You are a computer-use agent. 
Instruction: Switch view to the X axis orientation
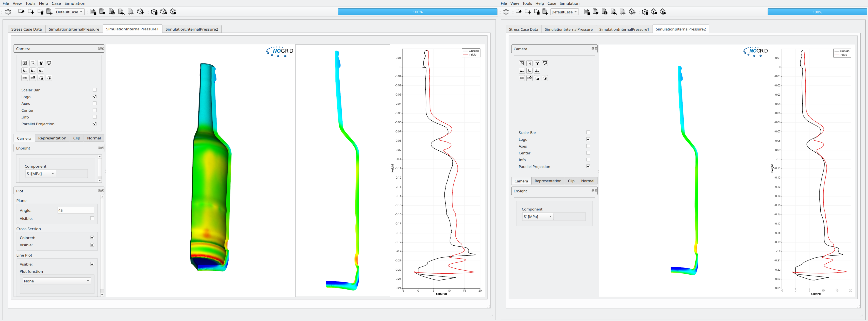(x=25, y=70)
